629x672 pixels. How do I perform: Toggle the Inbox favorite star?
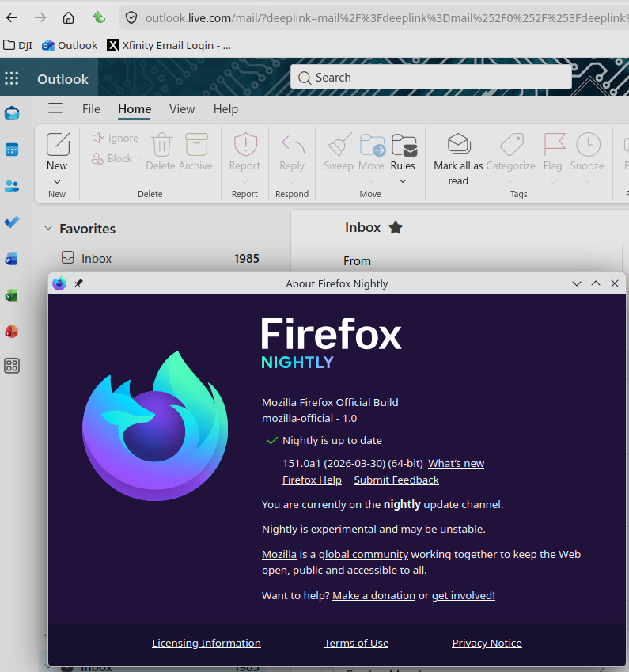click(x=396, y=228)
